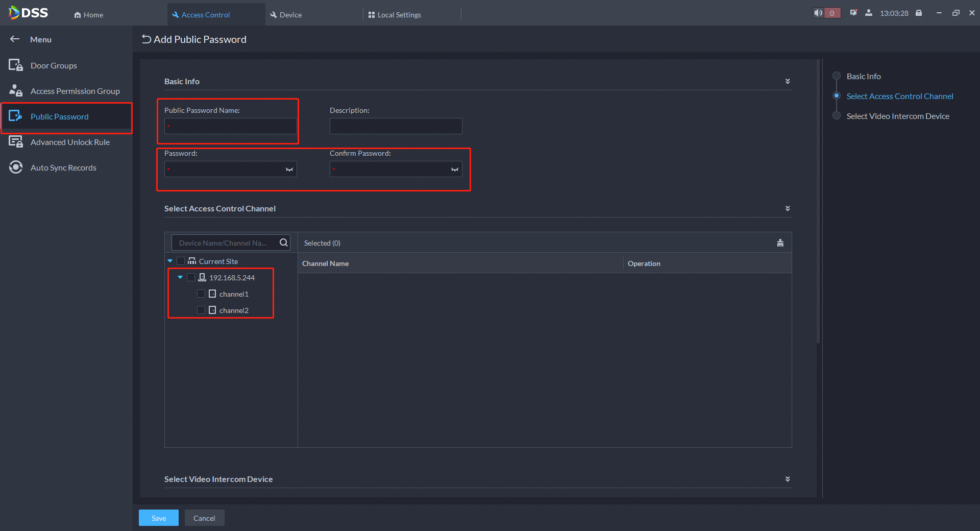Click the speaker alarm sound icon
The image size is (980, 531).
point(818,13)
